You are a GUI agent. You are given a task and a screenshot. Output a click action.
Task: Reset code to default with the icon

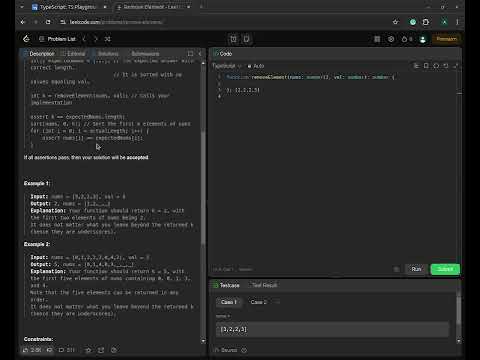[446, 66]
